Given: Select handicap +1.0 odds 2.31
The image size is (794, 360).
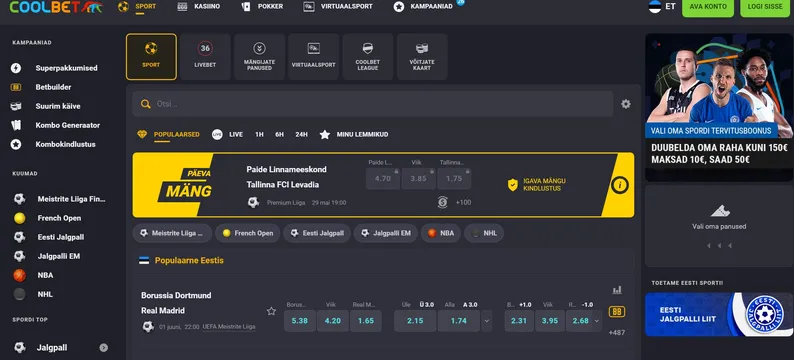Looking at the screenshot, I should 519,321.
